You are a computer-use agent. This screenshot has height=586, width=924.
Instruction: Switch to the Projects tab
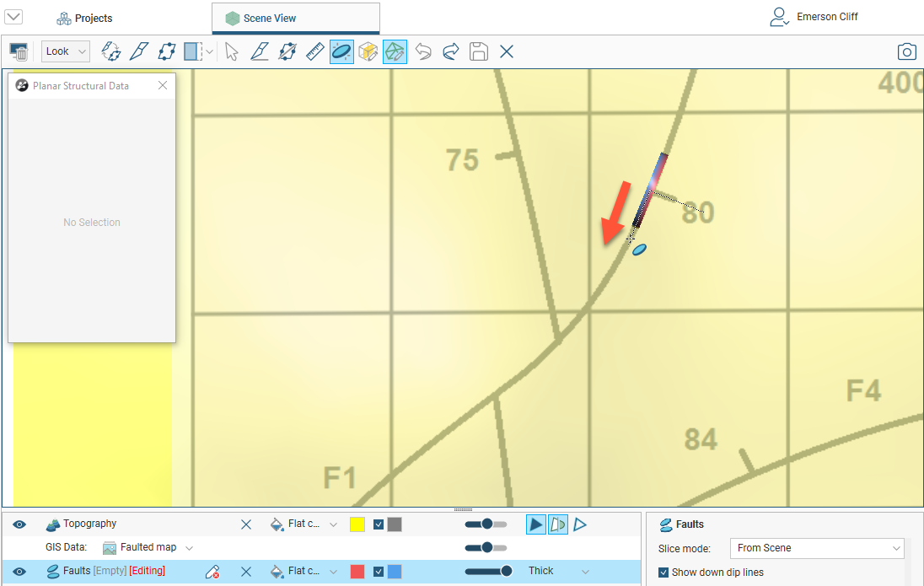(x=84, y=18)
